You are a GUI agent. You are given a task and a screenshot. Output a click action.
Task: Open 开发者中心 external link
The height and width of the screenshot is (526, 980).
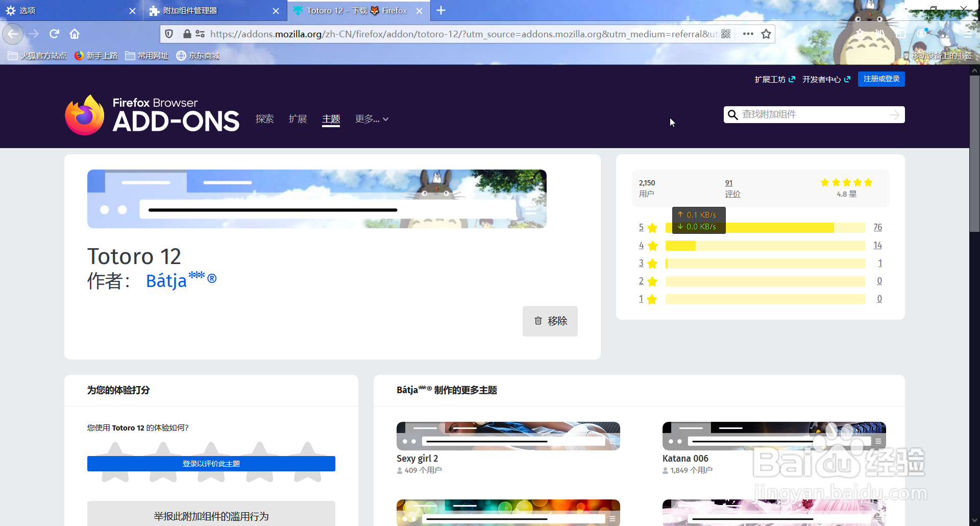[826, 79]
